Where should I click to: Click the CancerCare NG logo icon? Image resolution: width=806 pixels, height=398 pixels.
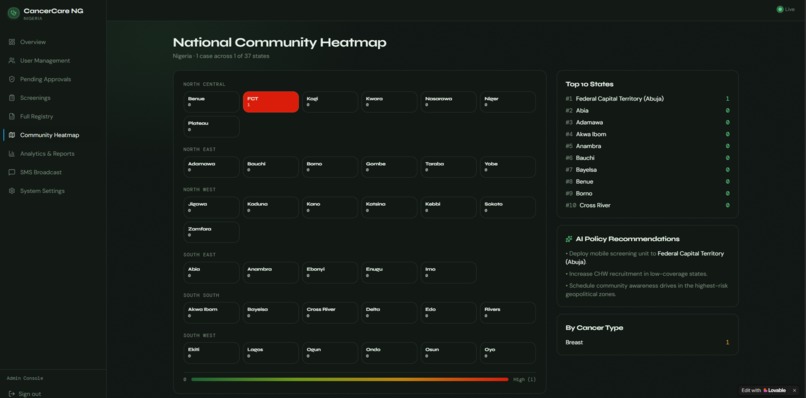[x=13, y=13]
